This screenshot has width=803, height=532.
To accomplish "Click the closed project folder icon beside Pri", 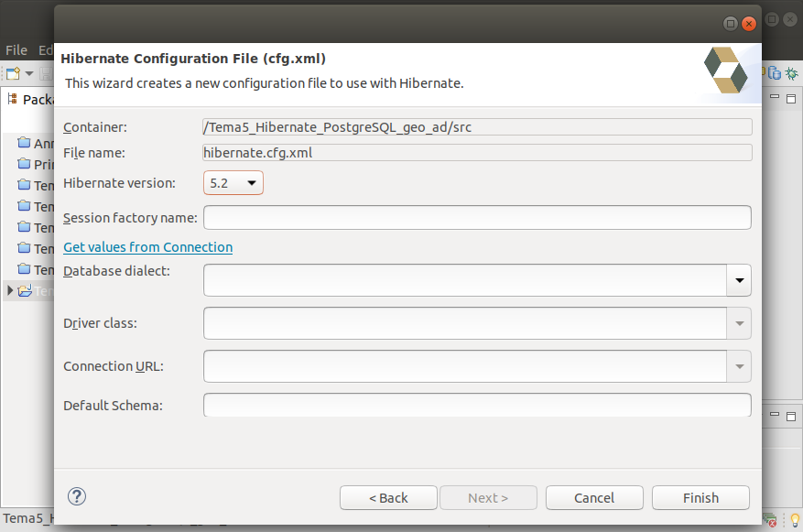I will coord(24,163).
